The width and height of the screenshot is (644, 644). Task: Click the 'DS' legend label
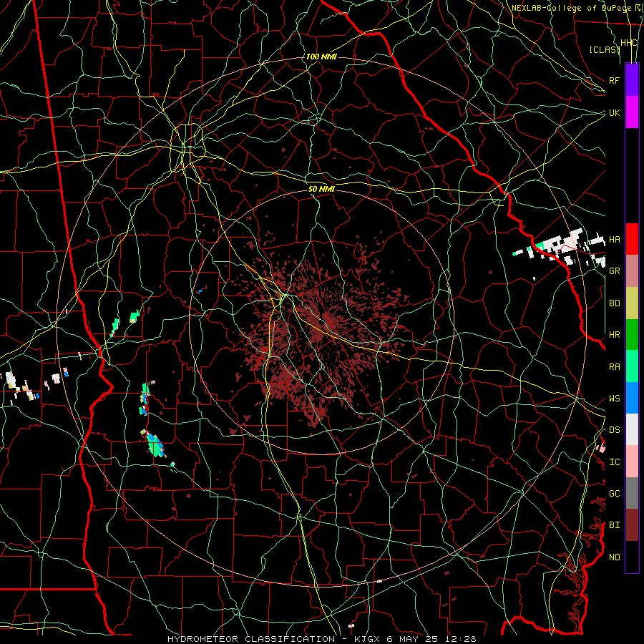click(x=614, y=429)
